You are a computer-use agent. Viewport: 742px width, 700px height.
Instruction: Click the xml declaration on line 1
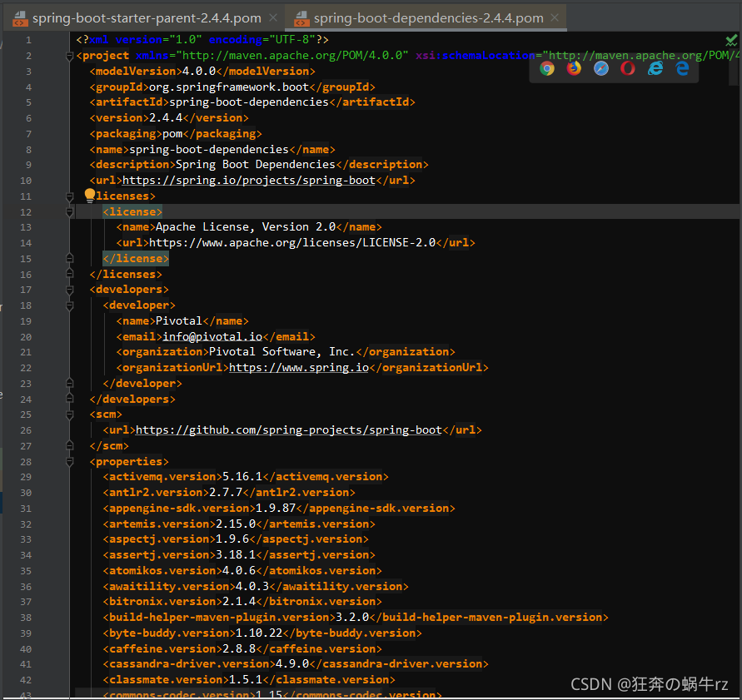(x=202, y=40)
